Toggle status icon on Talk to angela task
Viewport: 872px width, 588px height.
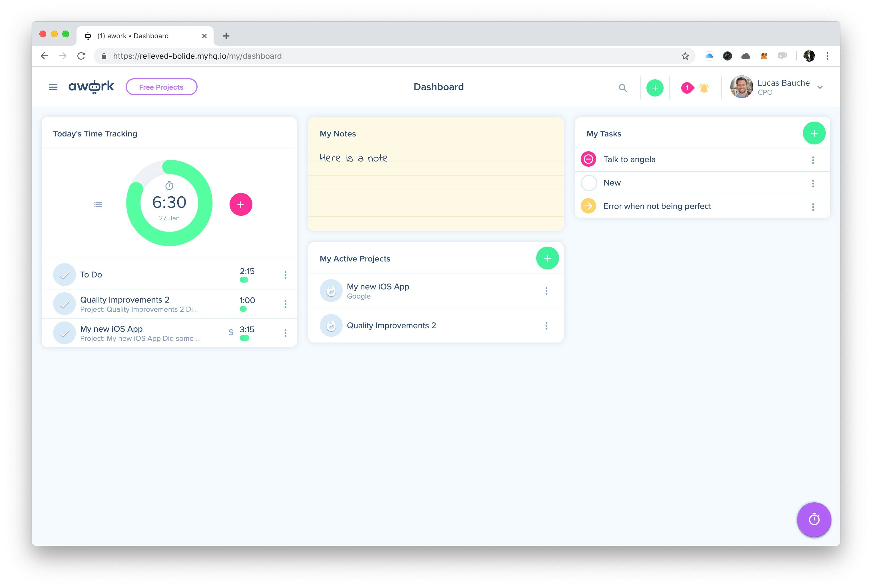588,159
